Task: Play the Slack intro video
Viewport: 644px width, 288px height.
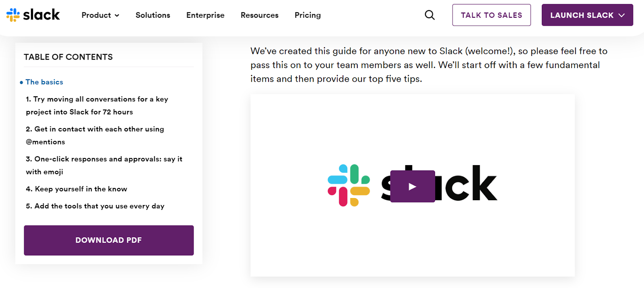Action: point(412,186)
